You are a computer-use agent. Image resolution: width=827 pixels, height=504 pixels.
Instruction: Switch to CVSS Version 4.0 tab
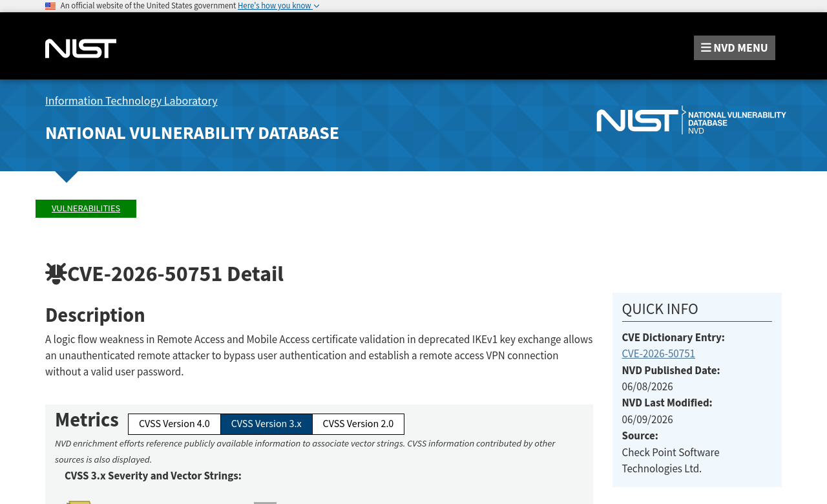click(174, 424)
